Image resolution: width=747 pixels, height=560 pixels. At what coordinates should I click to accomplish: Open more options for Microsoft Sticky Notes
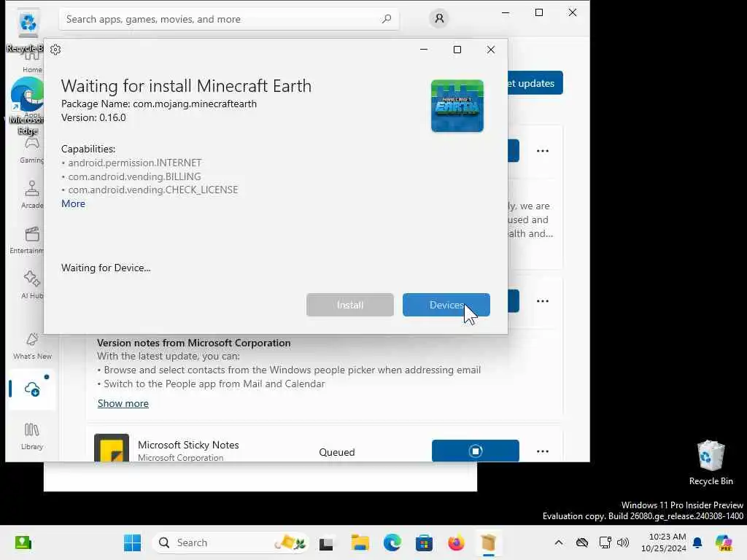[x=543, y=451]
